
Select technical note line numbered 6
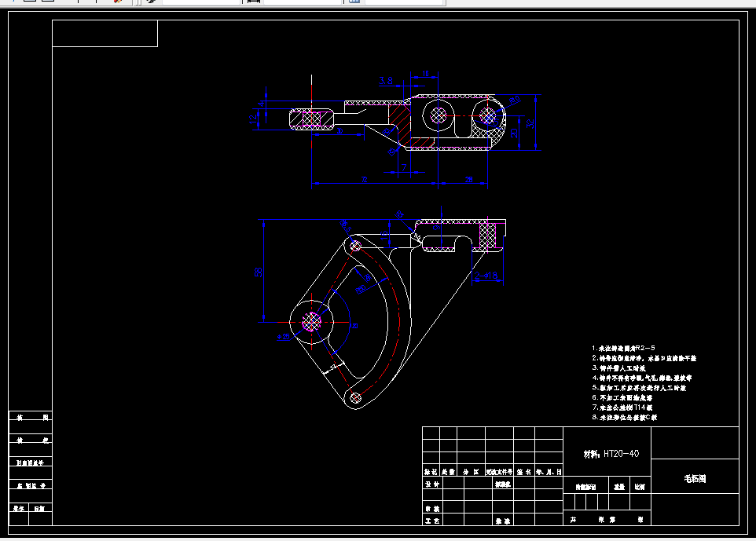tap(622, 398)
